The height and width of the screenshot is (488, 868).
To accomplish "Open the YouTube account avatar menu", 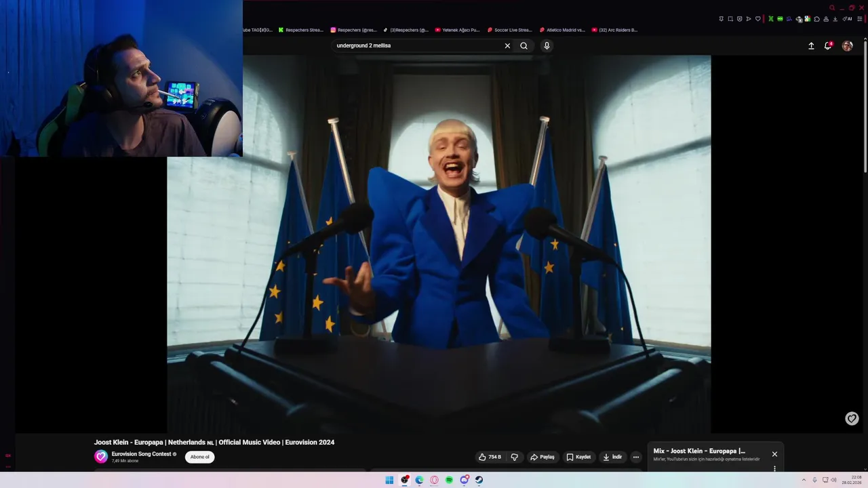I will (847, 45).
